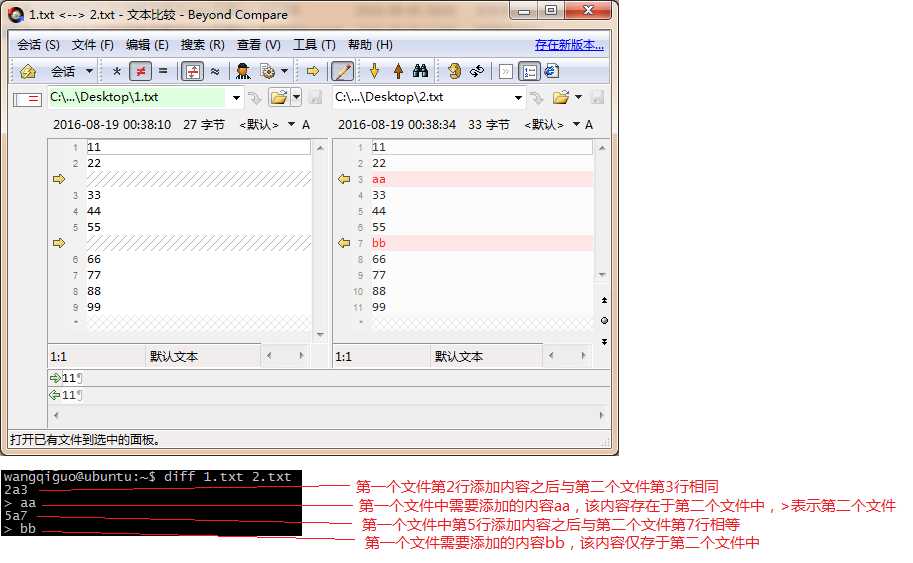Expand right file path history dropdown

518,97
